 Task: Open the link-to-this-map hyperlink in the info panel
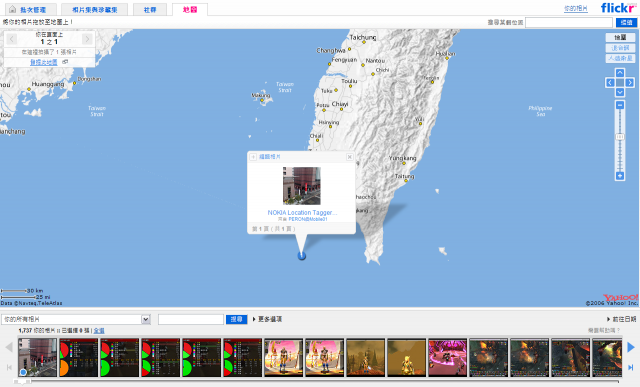coord(44,62)
